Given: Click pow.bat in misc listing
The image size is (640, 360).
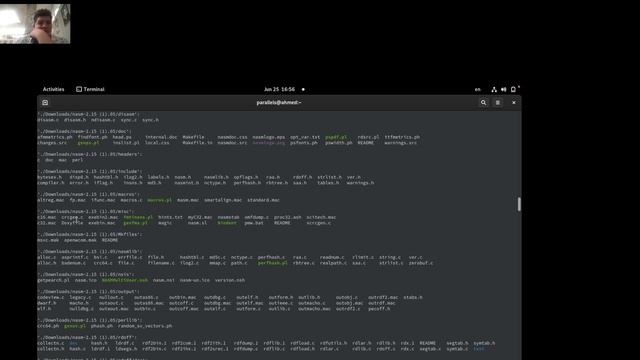Looking at the screenshot, I should (x=254, y=223).
